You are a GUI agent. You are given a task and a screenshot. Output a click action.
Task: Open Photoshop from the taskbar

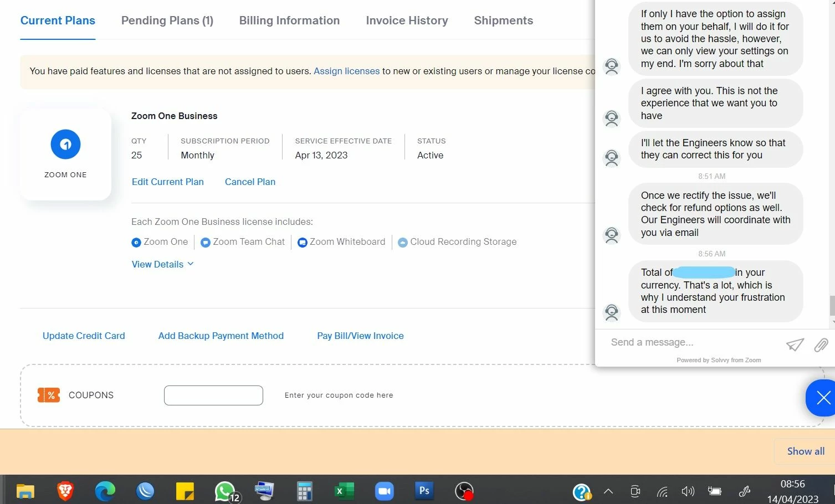(x=424, y=491)
